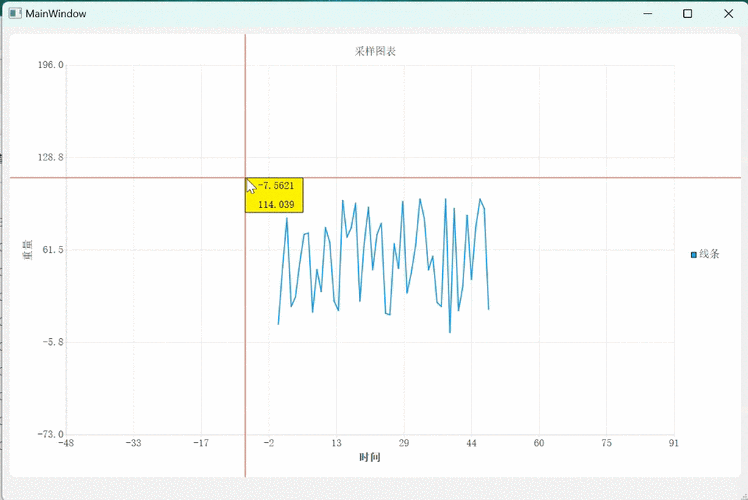The height and width of the screenshot is (500, 748).
Task: Maximize the MainWindow window
Action: 688,14
